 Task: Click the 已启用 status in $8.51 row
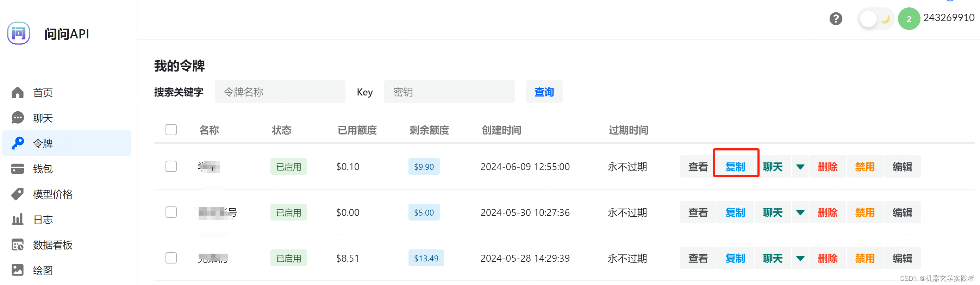(x=288, y=258)
